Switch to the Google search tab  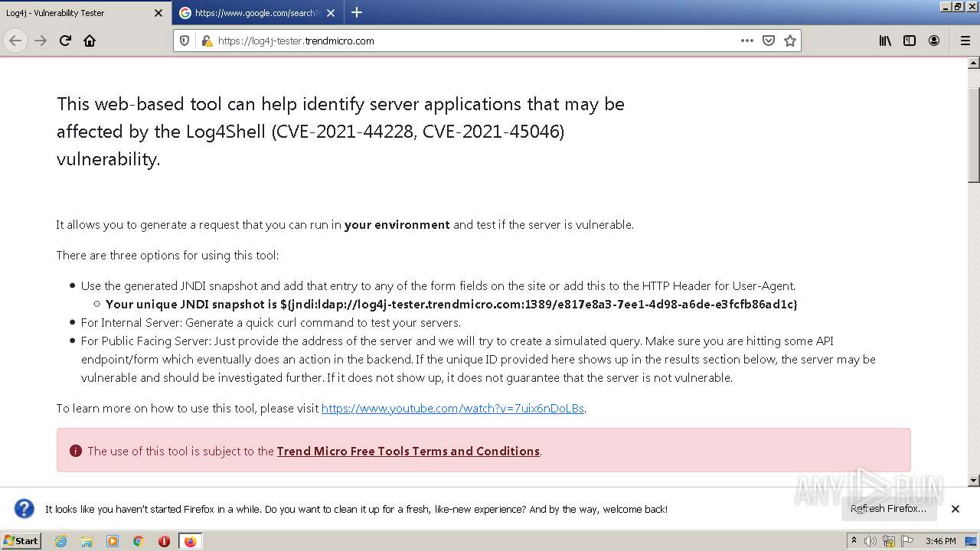click(258, 13)
